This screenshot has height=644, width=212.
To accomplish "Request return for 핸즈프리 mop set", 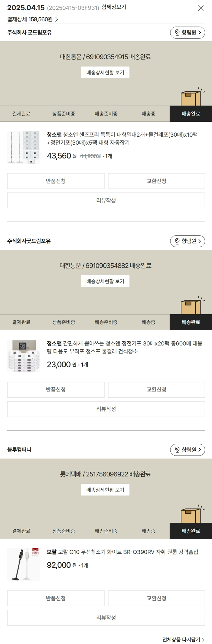I will tap(56, 181).
